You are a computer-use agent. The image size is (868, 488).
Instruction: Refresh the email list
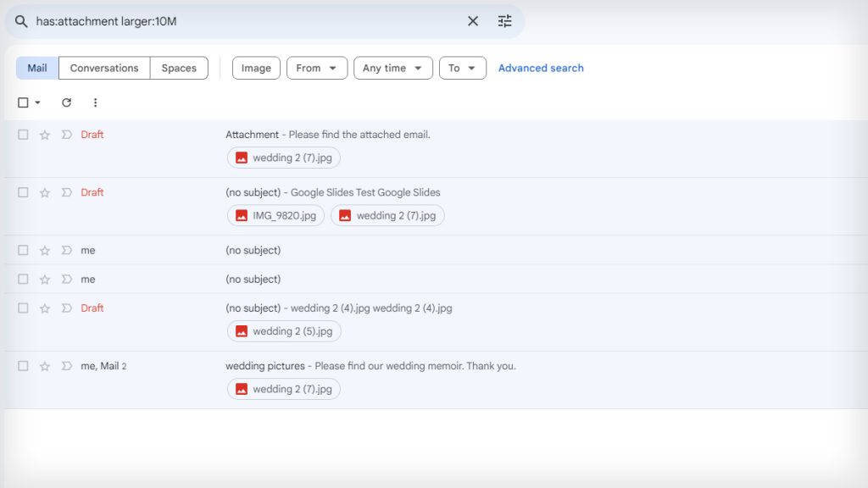66,103
